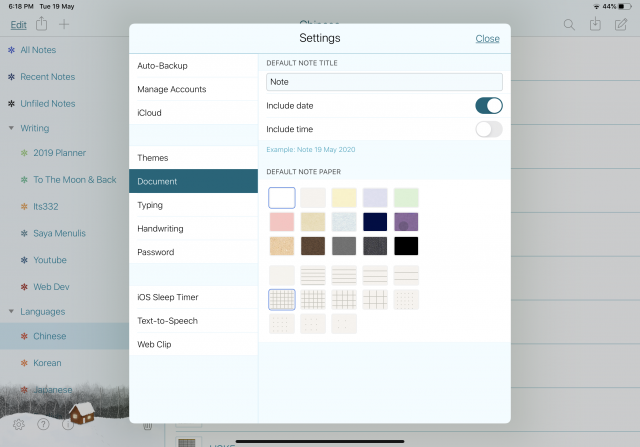
Task: Close the Settings dialog
Action: tap(487, 39)
